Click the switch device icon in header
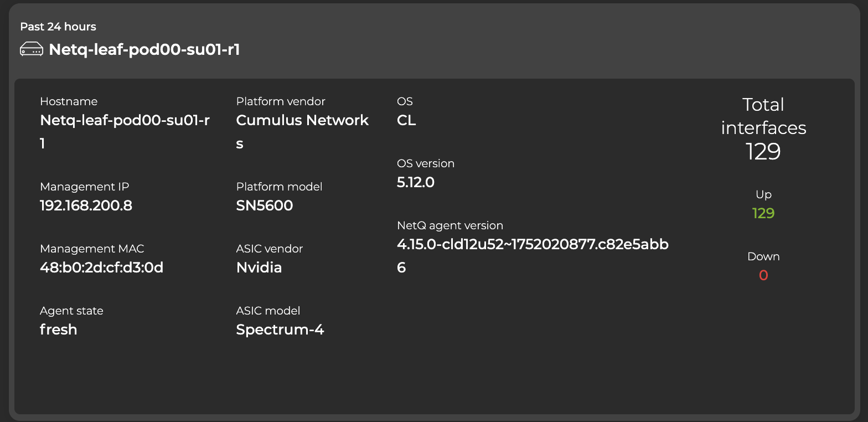Screen dimensions: 868x422 tap(31, 50)
